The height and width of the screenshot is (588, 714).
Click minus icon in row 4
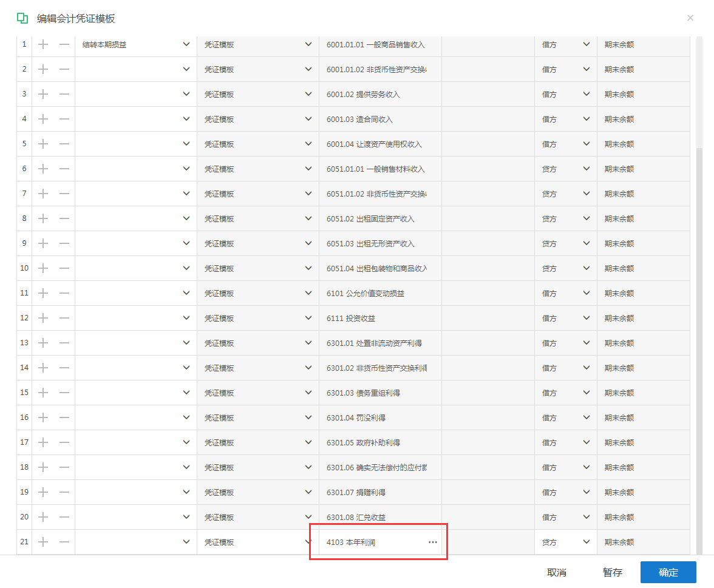click(x=64, y=119)
